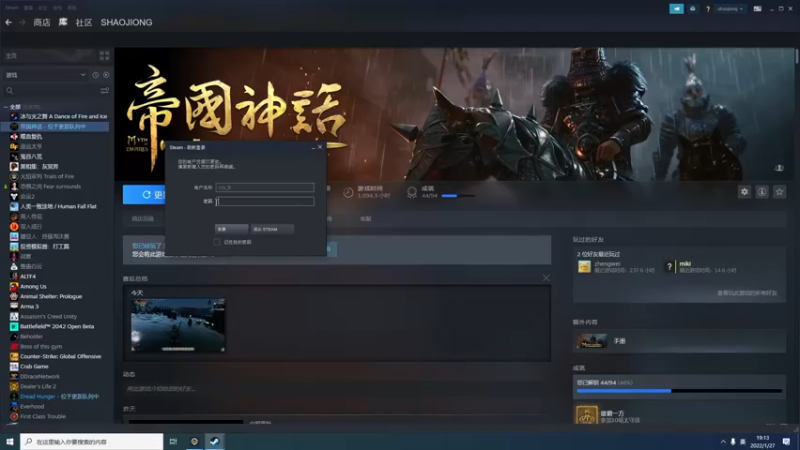
Task: Click today's gameplay screenshot thumbnail
Action: click(x=178, y=325)
